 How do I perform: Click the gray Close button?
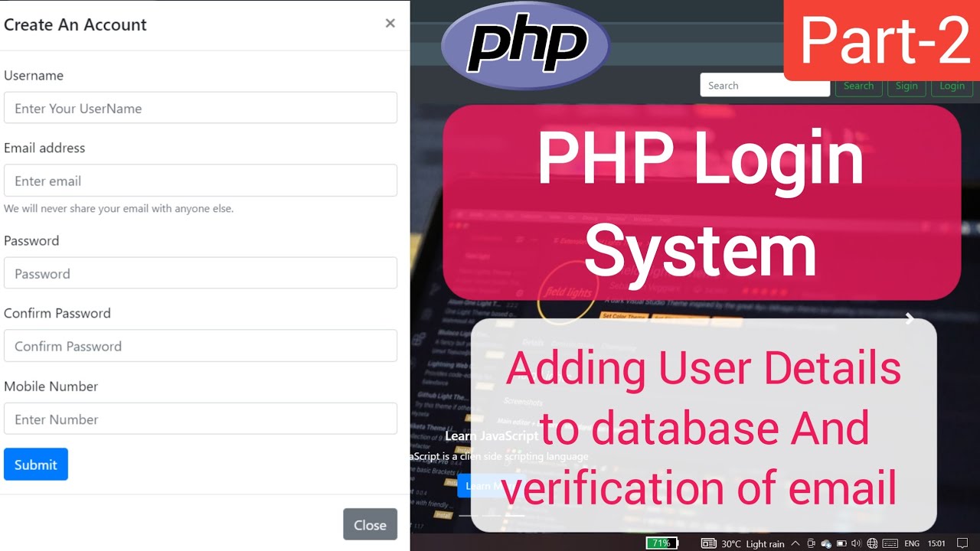pos(370,525)
